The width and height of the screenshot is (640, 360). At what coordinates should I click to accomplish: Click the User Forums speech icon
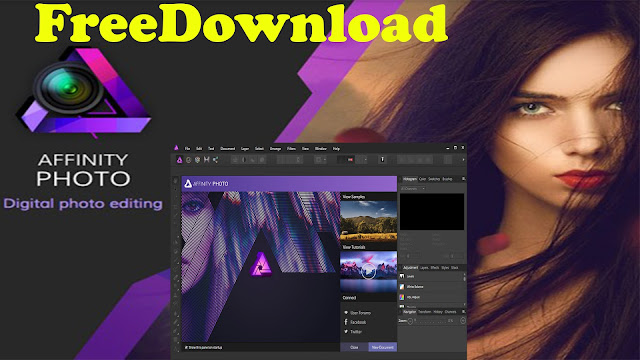point(346,313)
